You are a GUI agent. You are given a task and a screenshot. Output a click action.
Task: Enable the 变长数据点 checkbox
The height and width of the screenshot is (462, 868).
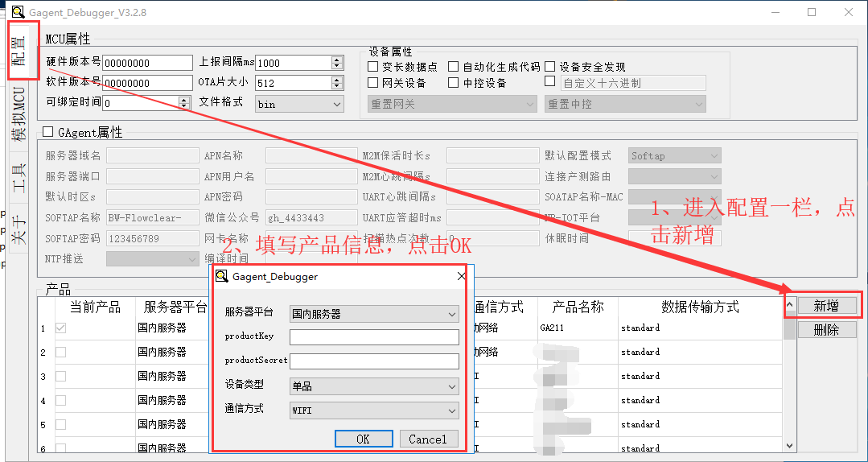click(373, 67)
